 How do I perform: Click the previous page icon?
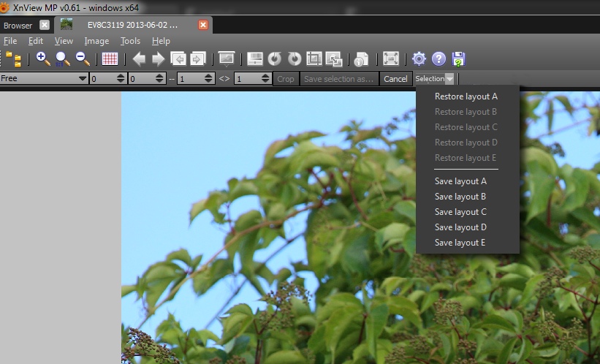click(x=178, y=59)
